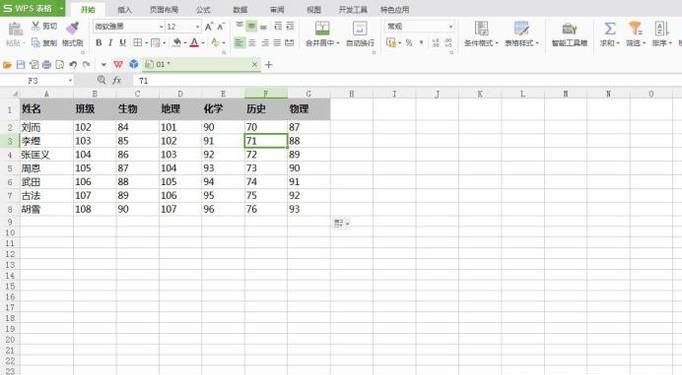
Task: Click the fx insert function button
Action: 117,80
